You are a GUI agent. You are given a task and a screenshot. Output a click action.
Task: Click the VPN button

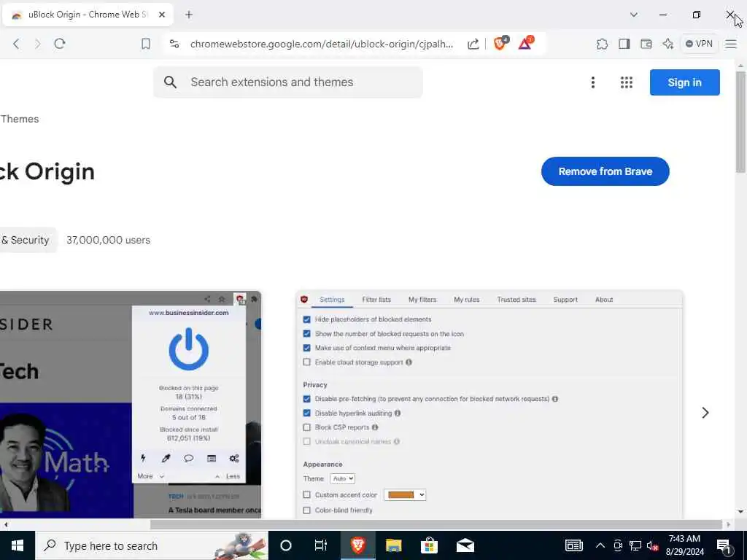(699, 44)
